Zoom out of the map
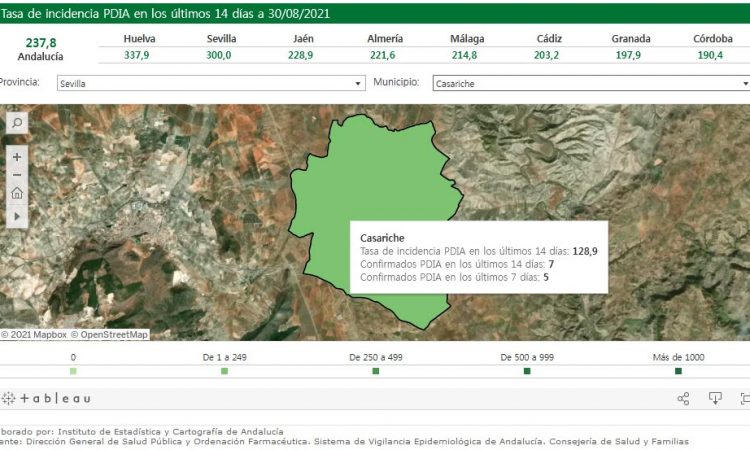Screen dimensions: 750x450 point(17,175)
